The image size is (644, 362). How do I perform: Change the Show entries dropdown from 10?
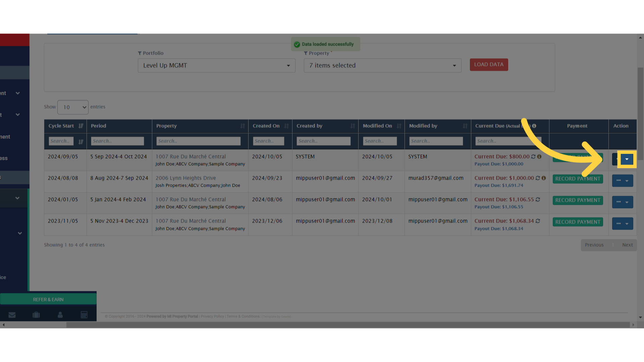pos(72,107)
